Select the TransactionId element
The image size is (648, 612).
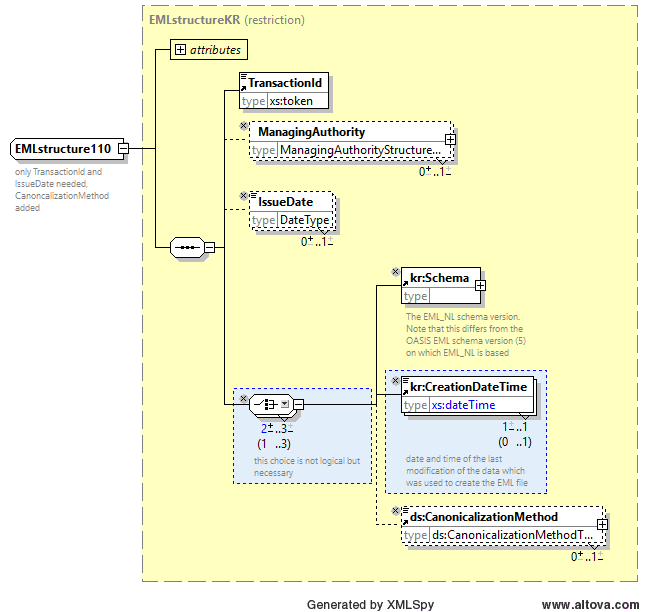point(284,90)
